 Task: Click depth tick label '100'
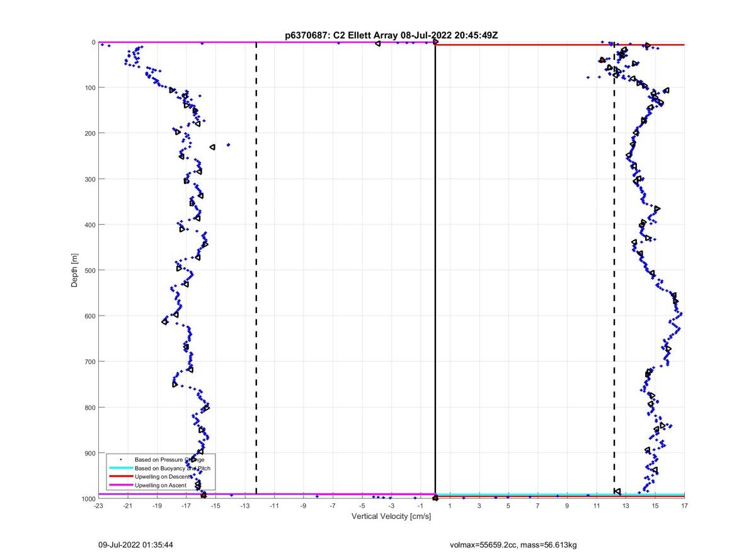coord(90,88)
